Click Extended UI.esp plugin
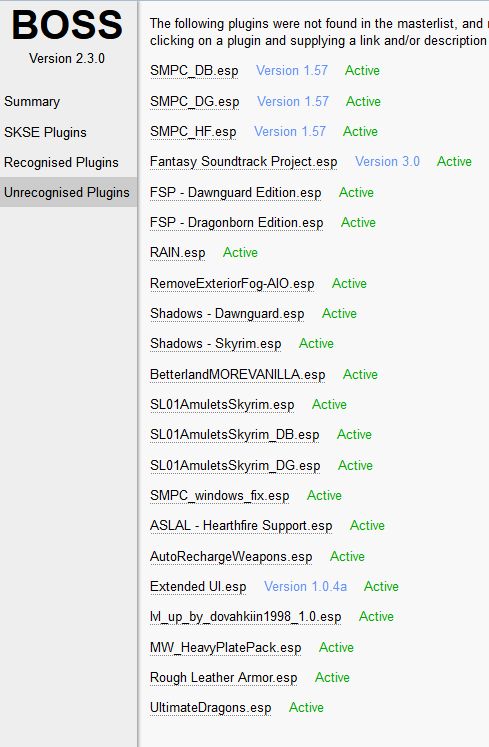 coord(198,586)
